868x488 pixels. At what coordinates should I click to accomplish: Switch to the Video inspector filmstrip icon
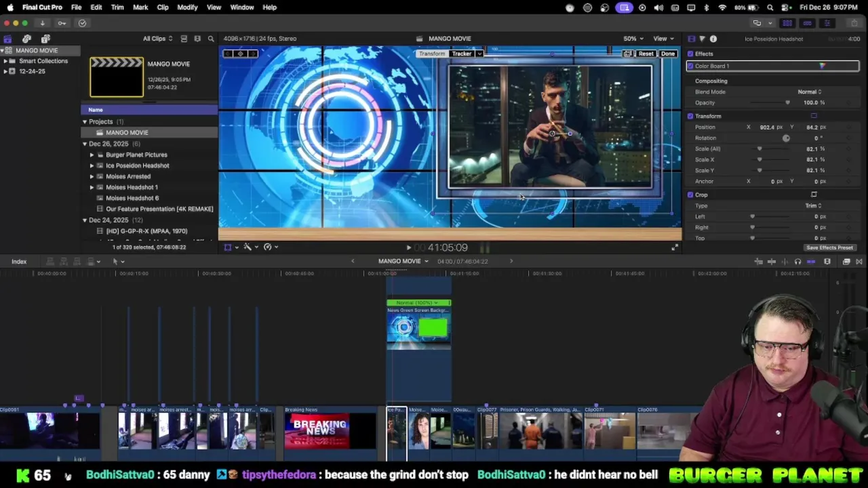click(691, 39)
